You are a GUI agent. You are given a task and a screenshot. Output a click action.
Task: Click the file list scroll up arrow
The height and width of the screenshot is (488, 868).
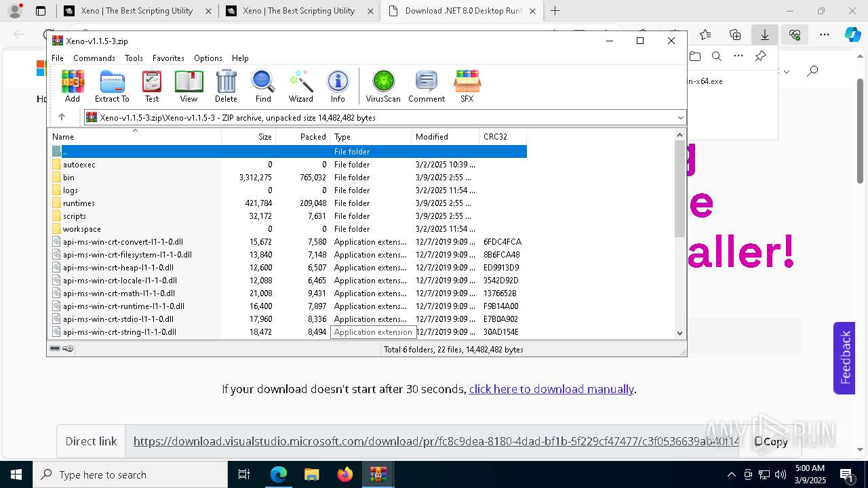point(680,135)
